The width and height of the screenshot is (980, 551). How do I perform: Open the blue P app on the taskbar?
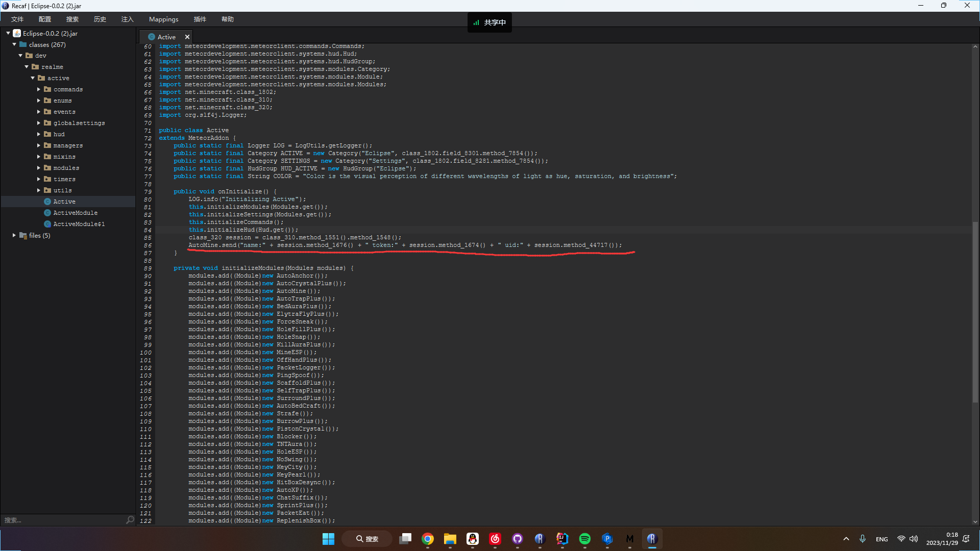click(x=607, y=539)
